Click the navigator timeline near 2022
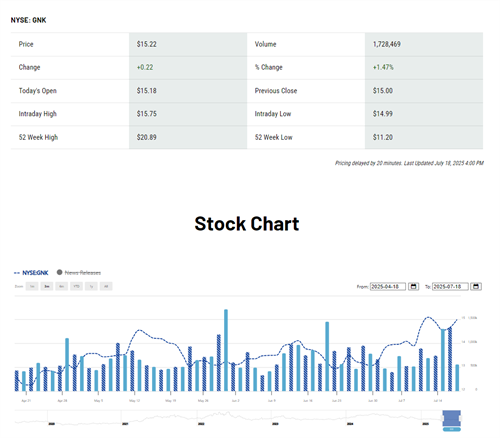Image resolution: width=500 pixels, height=438 pixels. [x=201, y=418]
